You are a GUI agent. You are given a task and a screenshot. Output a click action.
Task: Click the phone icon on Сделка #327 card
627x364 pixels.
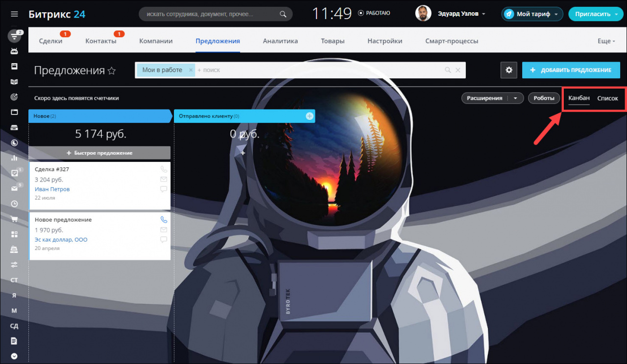[164, 169]
